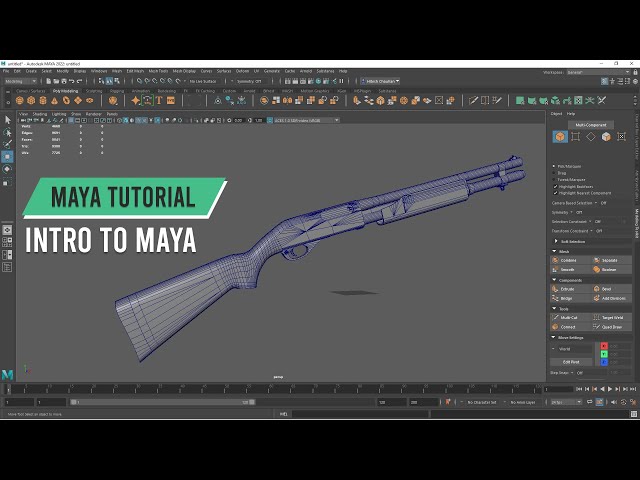Choose edge selection mode in Modeling Toolkit
Screen dimensions: 640x480
click(x=591, y=137)
